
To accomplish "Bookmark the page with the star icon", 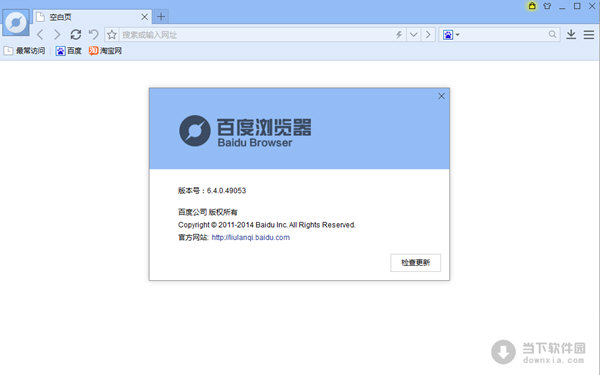I will coord(112,35).
